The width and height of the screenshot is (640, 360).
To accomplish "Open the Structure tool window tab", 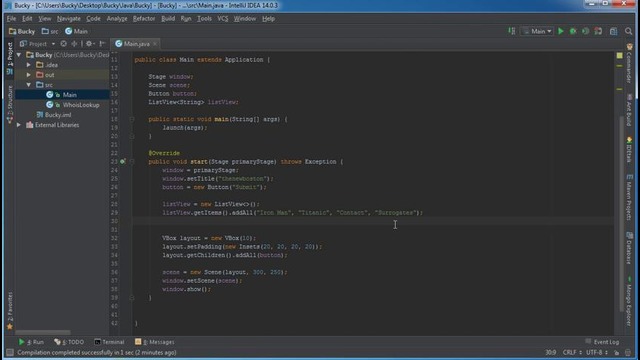I will (10, 104).
